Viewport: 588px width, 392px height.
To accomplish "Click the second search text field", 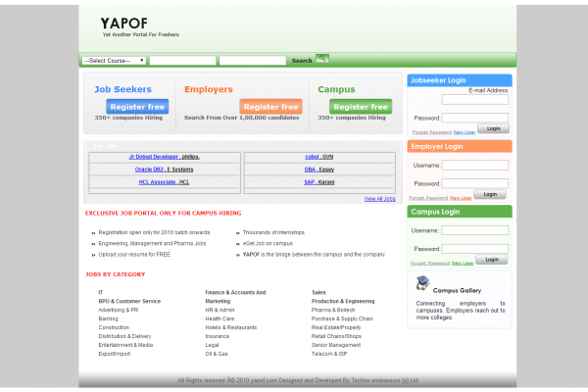I will pos(253,61).
